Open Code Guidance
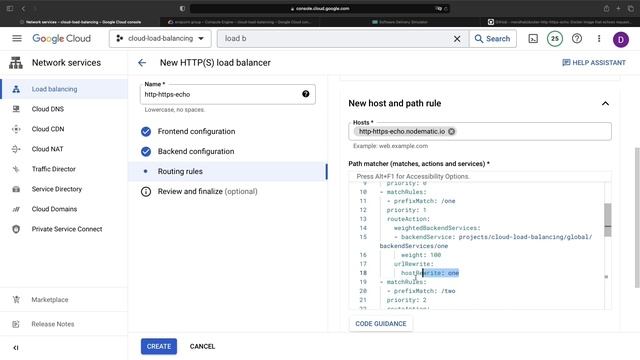 coord(381,324)
